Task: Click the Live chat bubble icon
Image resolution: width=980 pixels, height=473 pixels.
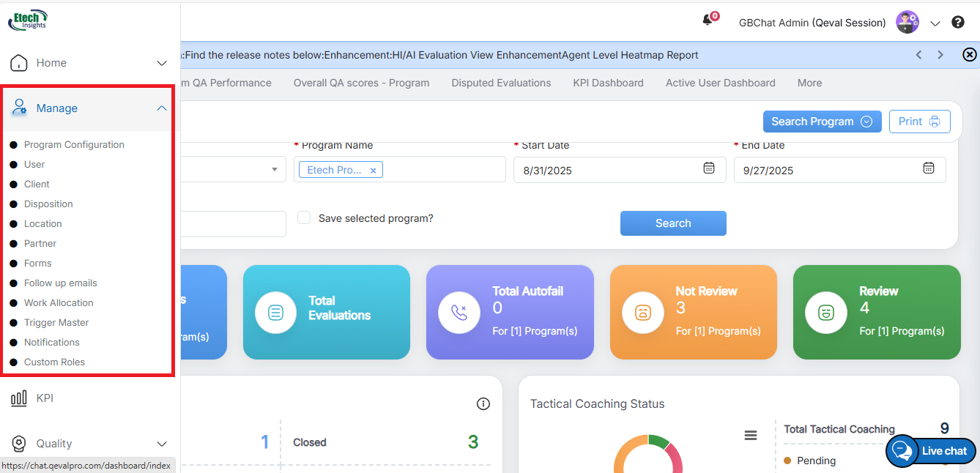Action: click(x=902, y=451)
